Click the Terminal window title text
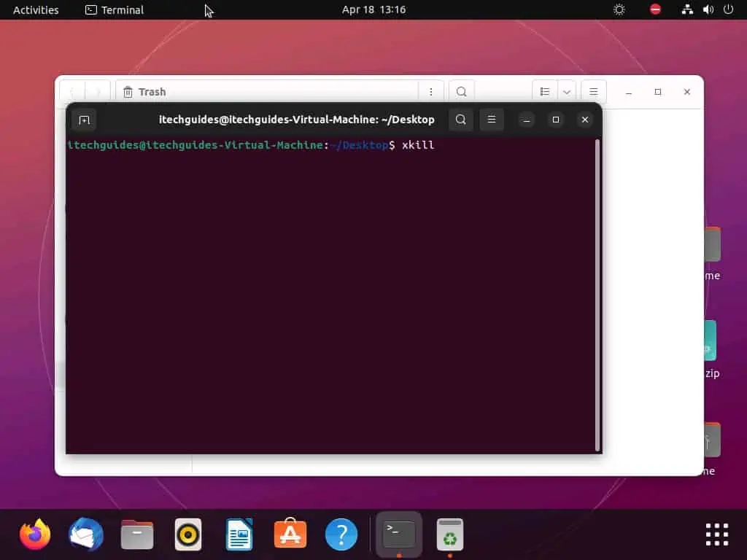Screen dimensions: 747x560 (x=296, y=120)
